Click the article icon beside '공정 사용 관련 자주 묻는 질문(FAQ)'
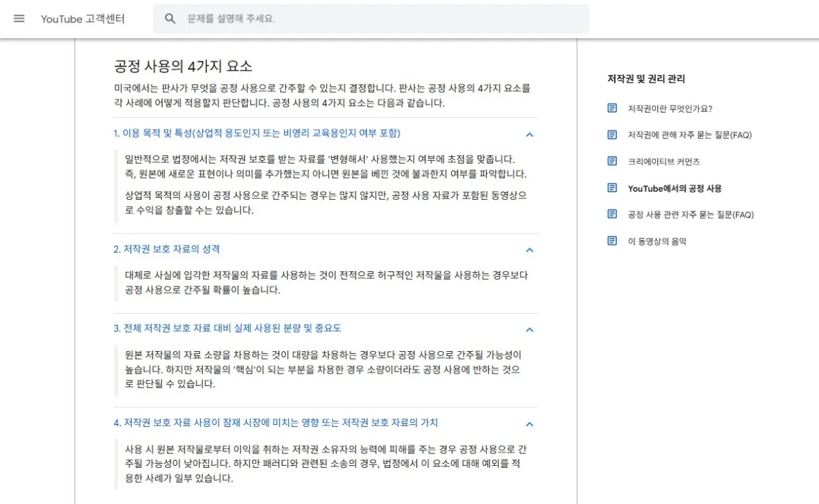The height and width of the screenshot is (504, 819). pos(611,214)
